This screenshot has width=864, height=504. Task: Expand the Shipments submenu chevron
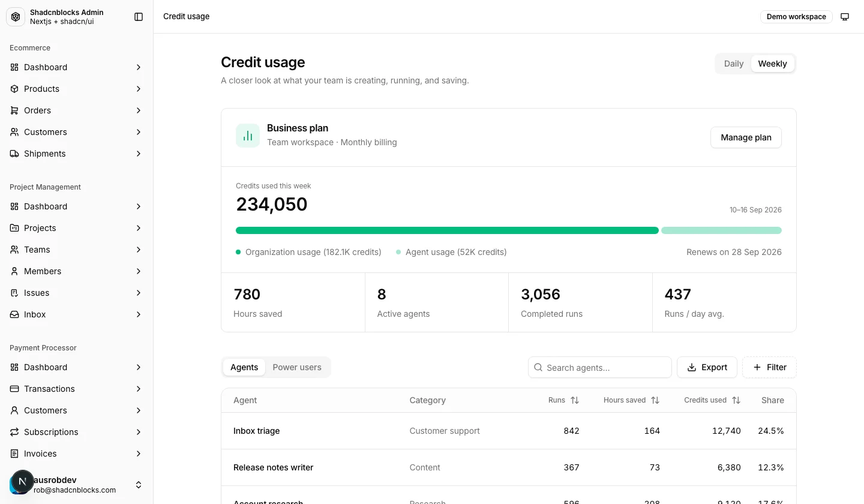pyautogui.click(x=139, y=154)
